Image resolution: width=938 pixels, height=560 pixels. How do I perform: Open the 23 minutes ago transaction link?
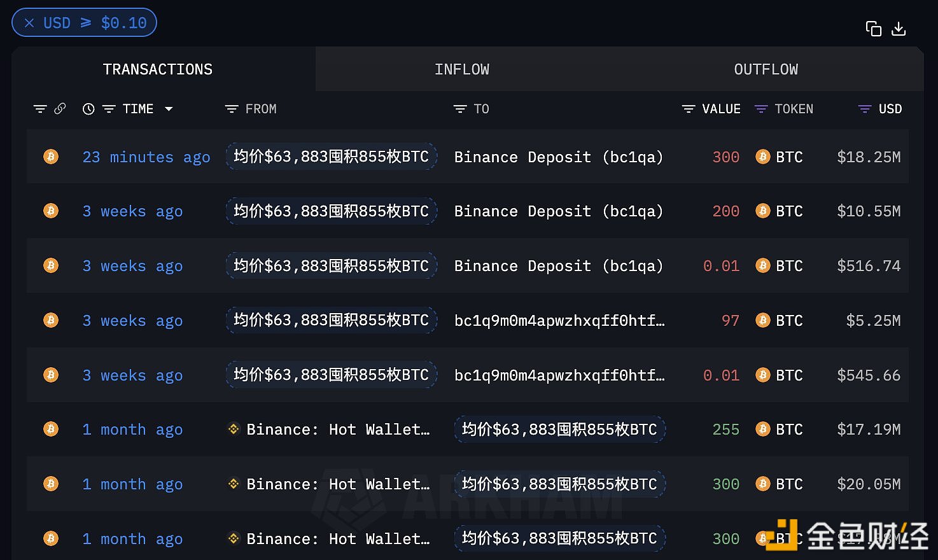[x=146, y=157]
